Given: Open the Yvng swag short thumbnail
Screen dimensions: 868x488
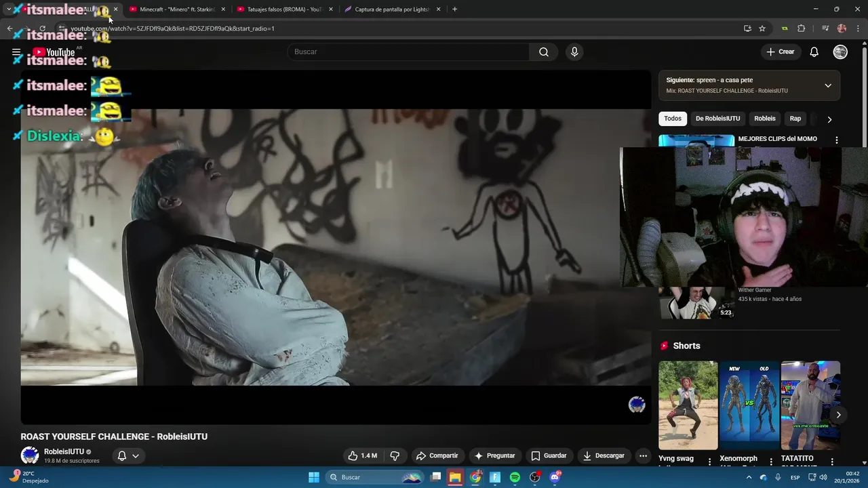Looking at the screenshot, I should click(688, 405).
